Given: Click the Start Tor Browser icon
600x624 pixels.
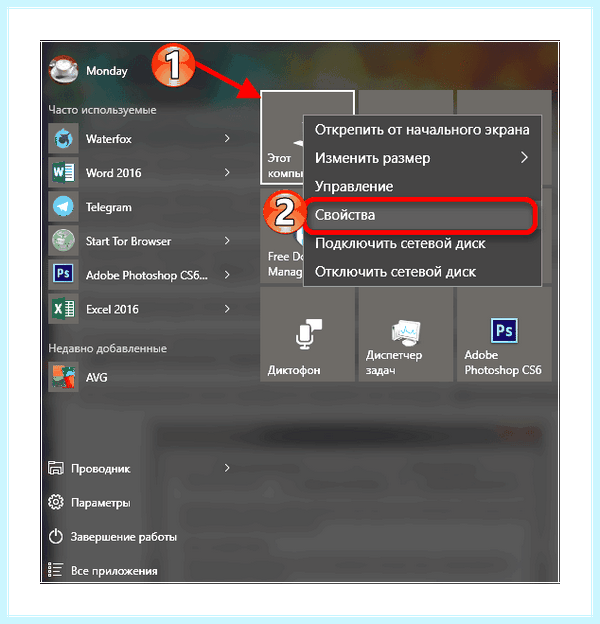Looking at the screenshot, I should (x=63, y=241).
